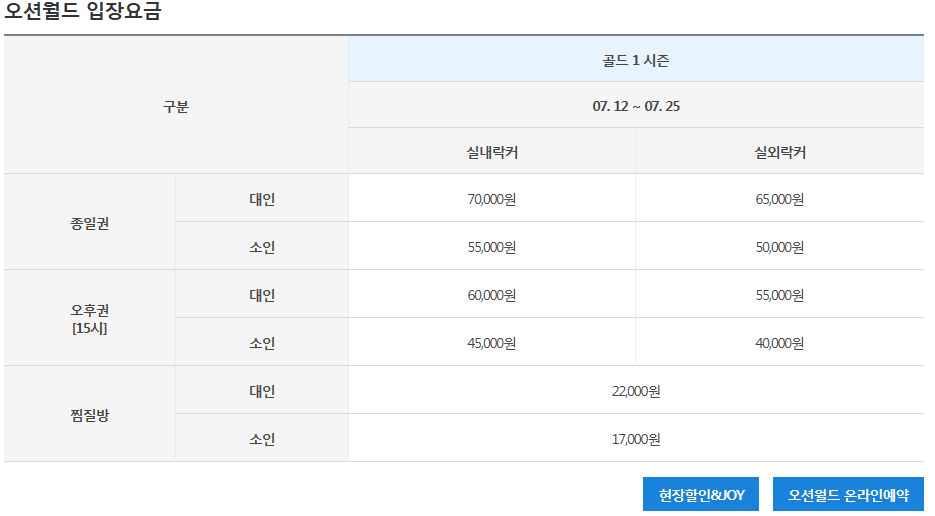Screen dimensions: 935x516
Task: Click the 찜질방 row label
Action: point(90,415)
